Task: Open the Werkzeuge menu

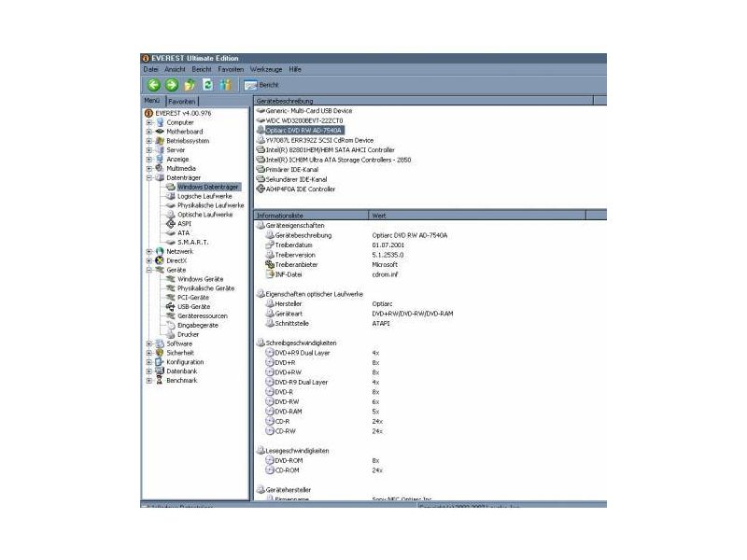Action: [266, 69]
